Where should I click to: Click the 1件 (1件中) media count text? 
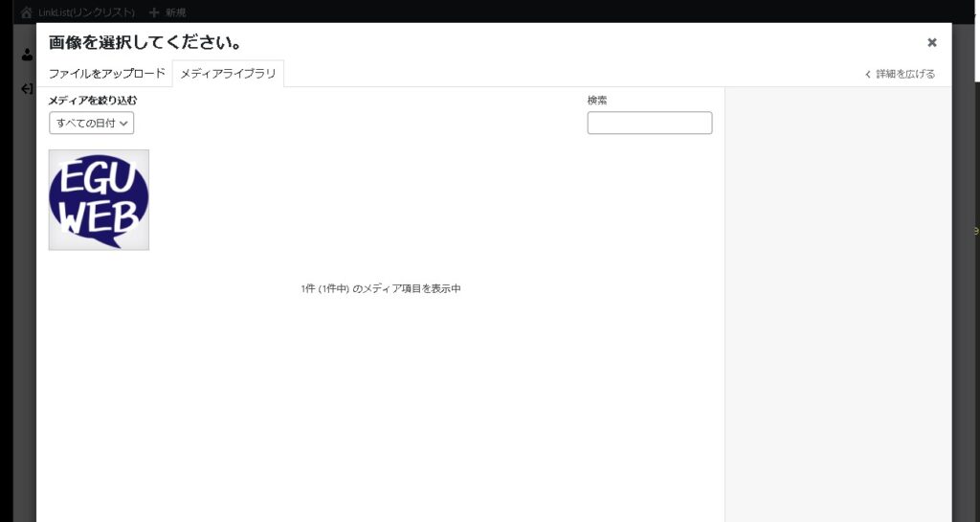click(x=380, y=288)
